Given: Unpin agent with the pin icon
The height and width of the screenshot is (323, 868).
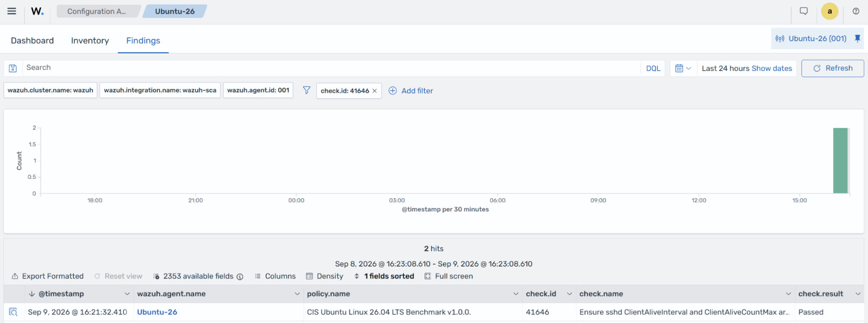Looking at the screenshot, I should click(x=858, y=39).
